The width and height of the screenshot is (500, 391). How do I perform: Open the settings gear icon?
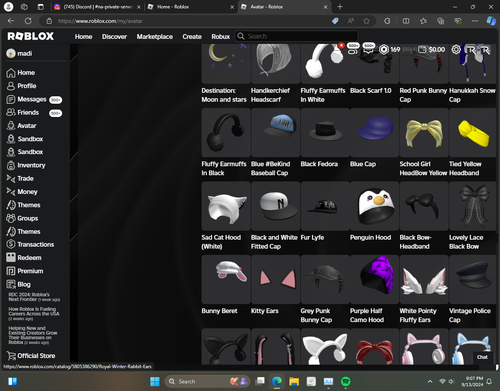point(456,49)
